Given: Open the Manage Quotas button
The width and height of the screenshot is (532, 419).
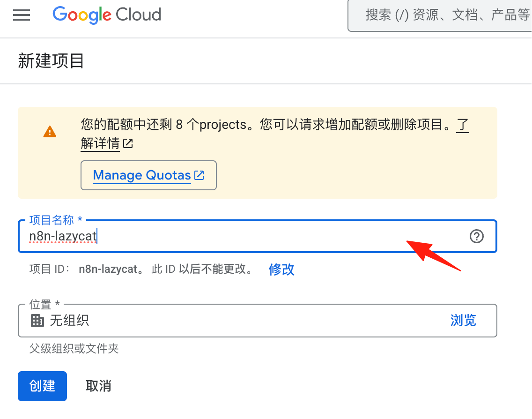Looking at the screenshot, I should click(148, 175).
